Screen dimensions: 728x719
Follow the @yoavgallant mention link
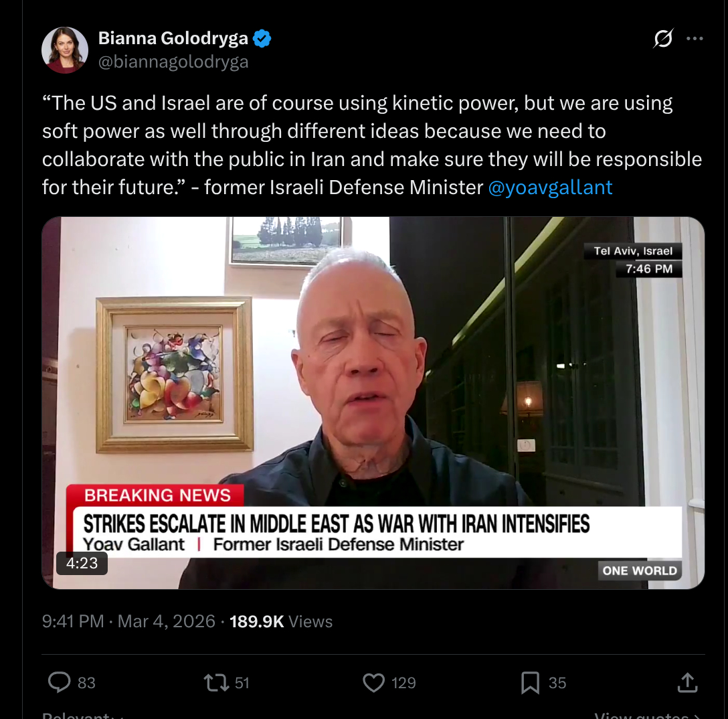pos(550,187)
